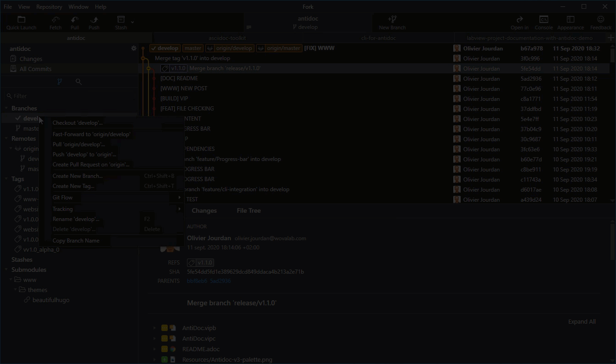Switch to the cli-for-antidoc tab
This screenshot has width=616, height=364.
click(379, 38)
